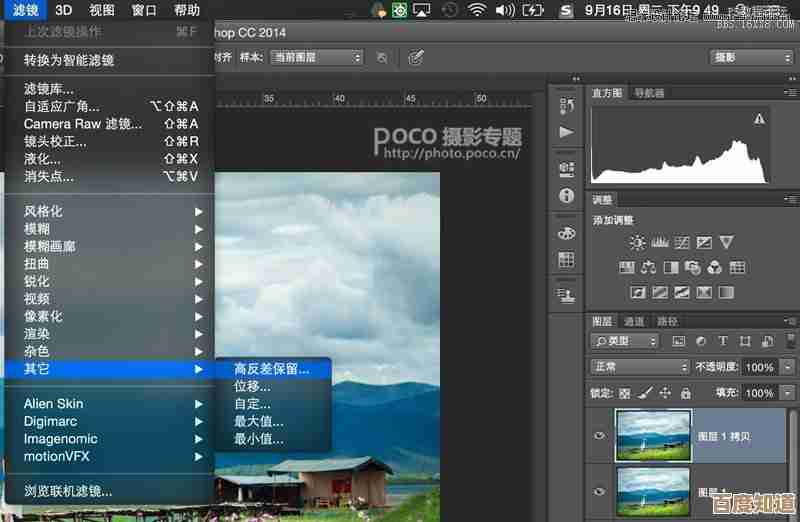Click 浏览联机滤镜... menu entry

(68, 491)
